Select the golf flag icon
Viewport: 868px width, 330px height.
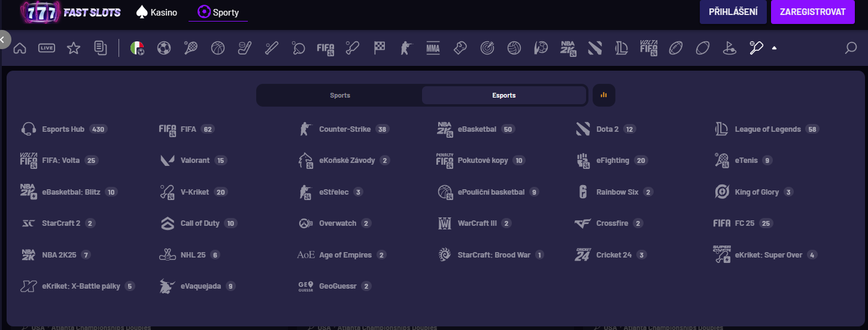730,49
